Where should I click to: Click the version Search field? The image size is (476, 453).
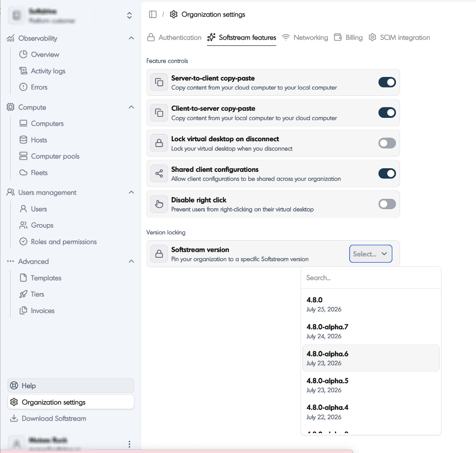pos(371,278)
